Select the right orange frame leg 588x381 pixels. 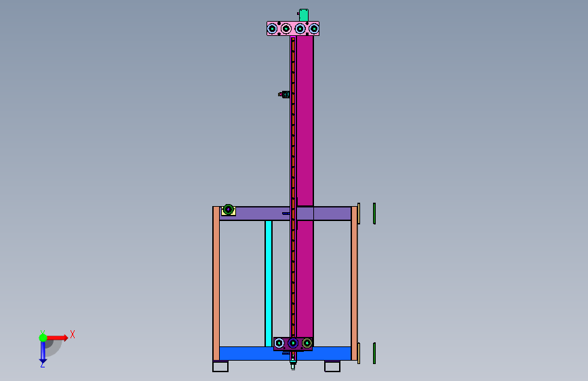[x=355, y=283]
